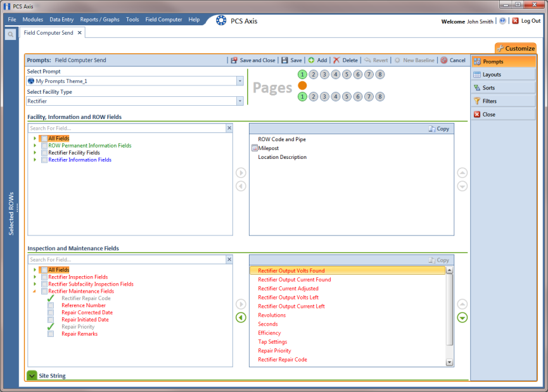The height and width of the screenshot is (392, 548).
Task: Check Rectifier Subfacility Inspection Fields box
Action: pyautogui.click(x=44, y=284)
